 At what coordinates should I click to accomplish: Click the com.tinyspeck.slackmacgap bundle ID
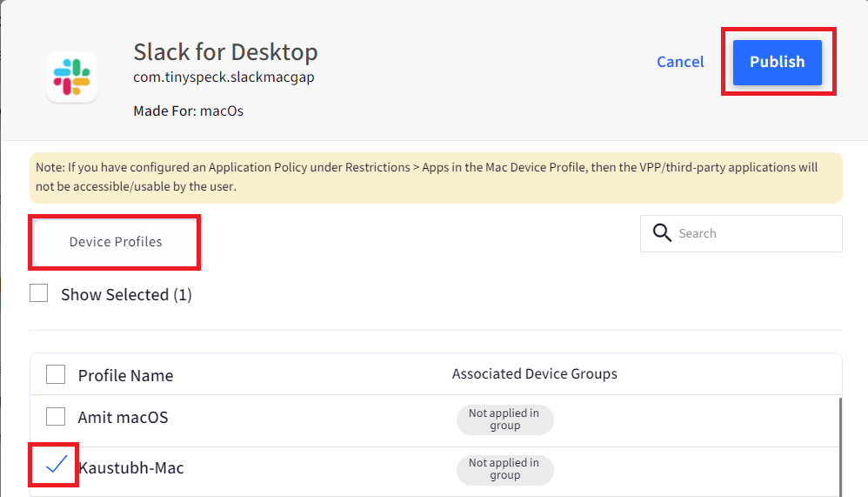point(224,77)
